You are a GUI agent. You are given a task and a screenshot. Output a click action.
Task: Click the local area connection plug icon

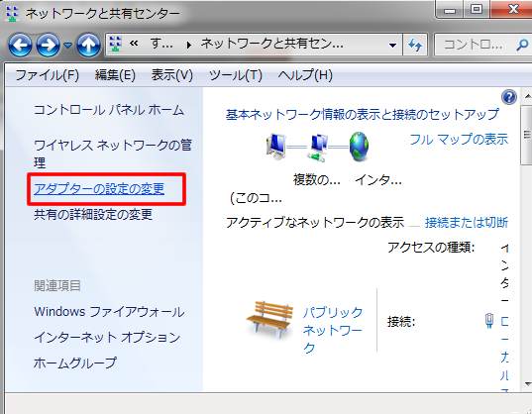coord(489,321)
